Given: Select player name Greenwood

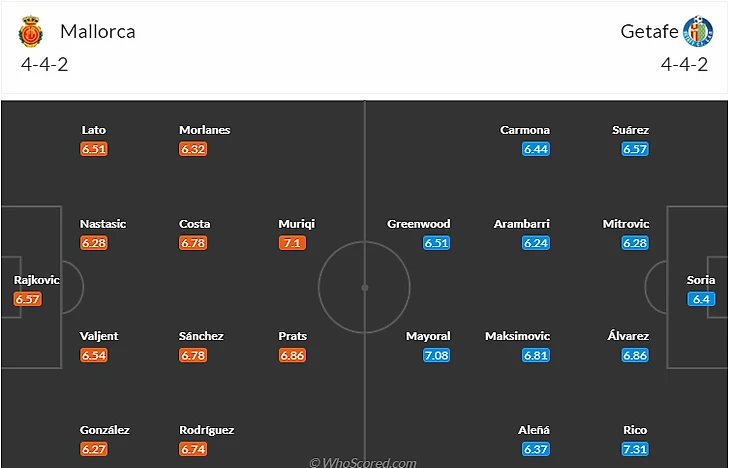Looking at the screenshot, I should pos(419,224).
